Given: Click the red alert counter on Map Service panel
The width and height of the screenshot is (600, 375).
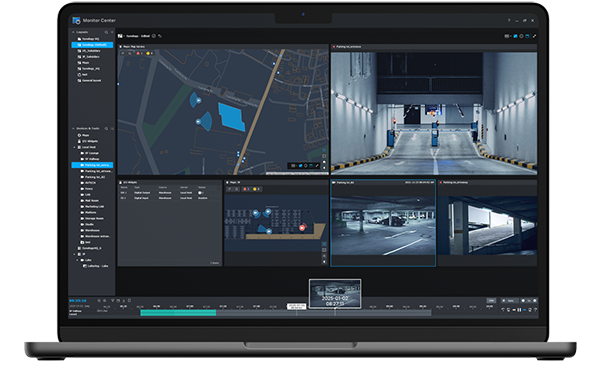Looking at the screenshot, I should tap(139, 53).
